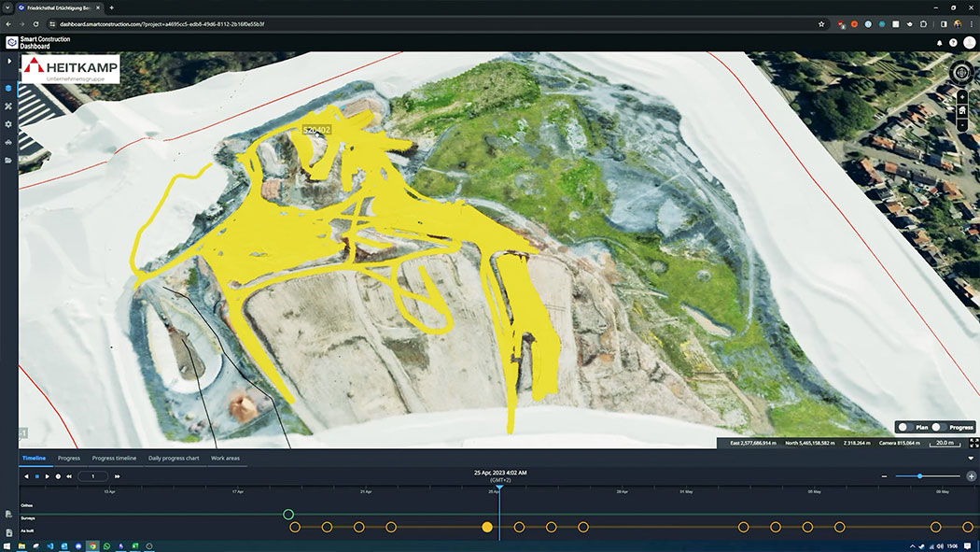Image resolution: width=980 pixels, height=552 pixels.
Task: Open the Chrome tab search dropdown
Action: (7, 7)
